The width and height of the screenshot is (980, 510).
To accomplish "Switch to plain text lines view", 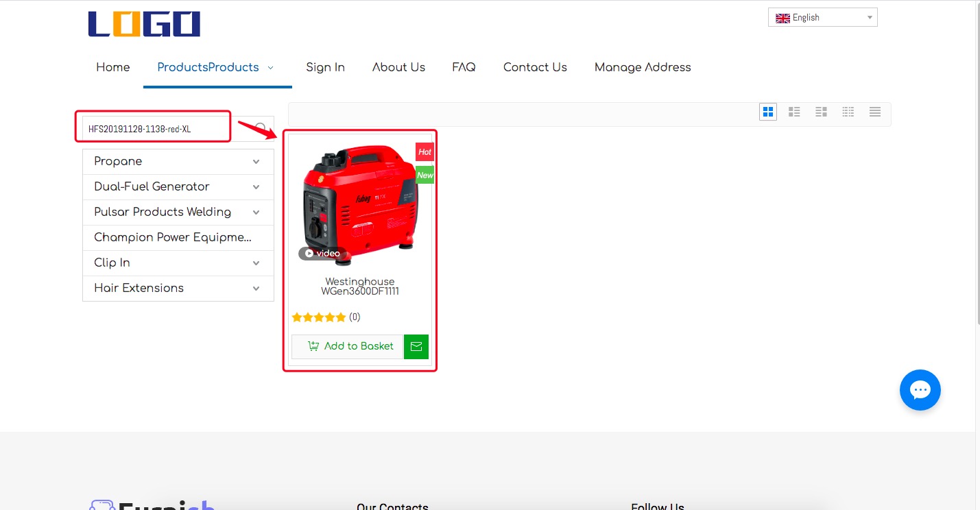I will tap(875, 112).
